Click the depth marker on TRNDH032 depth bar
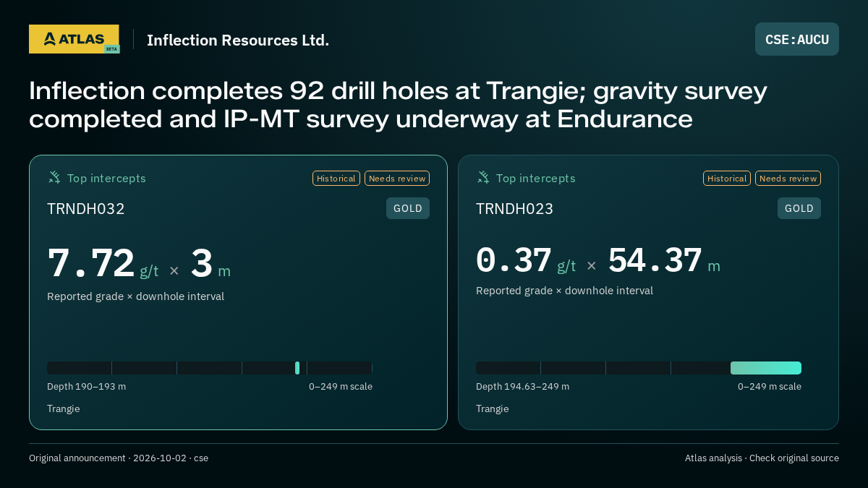The image size is (868, 488). 297,368
